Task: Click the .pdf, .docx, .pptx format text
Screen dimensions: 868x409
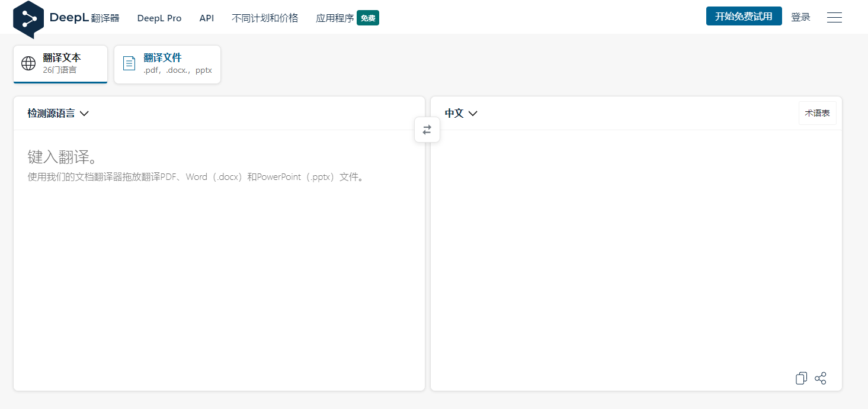Action: click(178, 70)
